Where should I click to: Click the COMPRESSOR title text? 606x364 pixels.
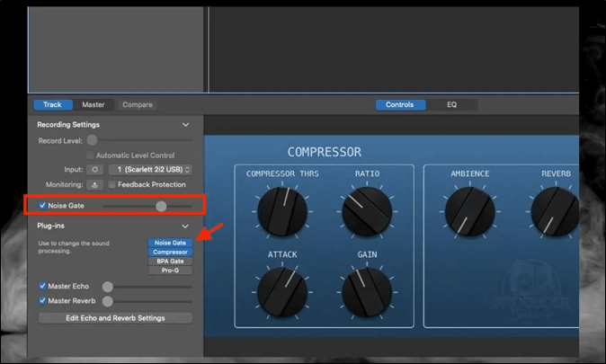pos(325,152)
